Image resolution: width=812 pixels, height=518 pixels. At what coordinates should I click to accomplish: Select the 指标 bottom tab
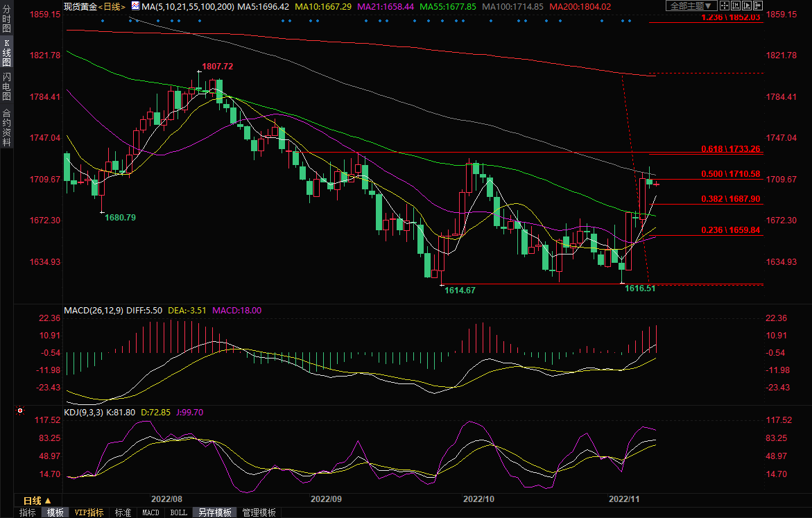point(28,512)
